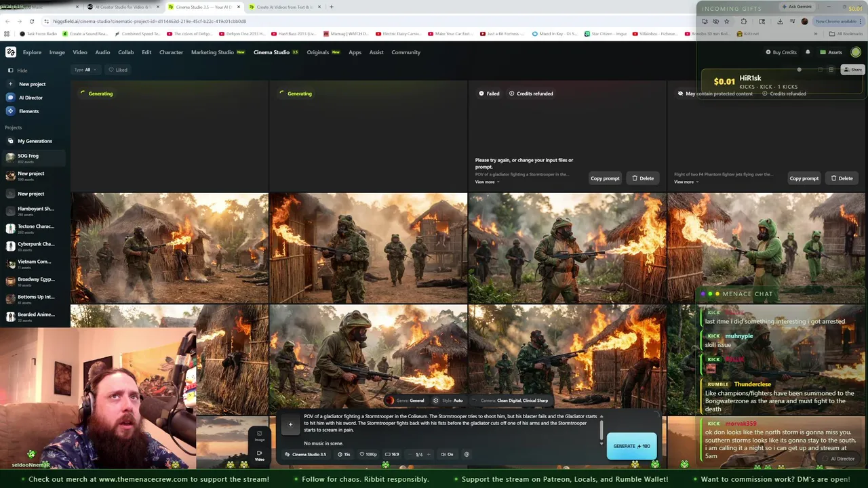Click the add attachment plus button
This screenshot has height=488, width=868.
(290, 425)
